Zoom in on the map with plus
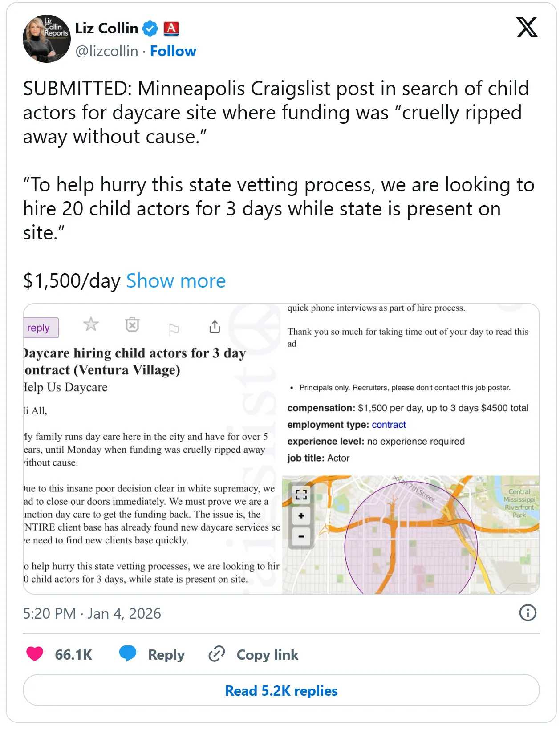This screenshot has height=730, width=560. [301, 515]
